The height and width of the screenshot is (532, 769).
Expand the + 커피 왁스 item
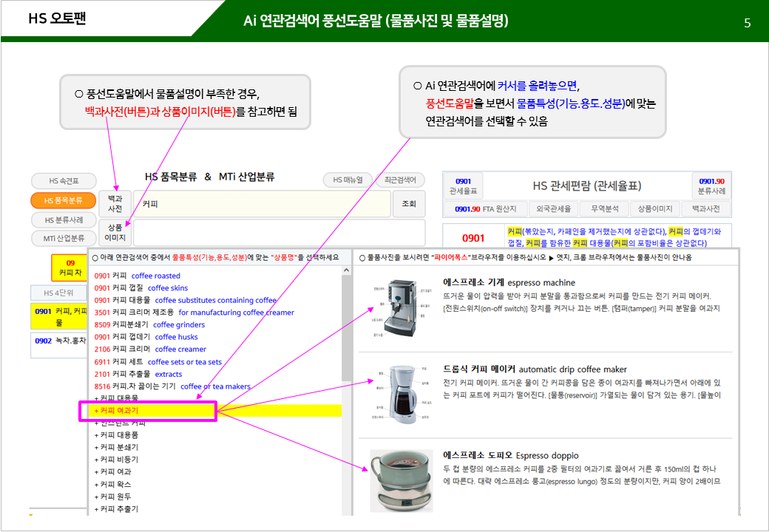[113, 485]
